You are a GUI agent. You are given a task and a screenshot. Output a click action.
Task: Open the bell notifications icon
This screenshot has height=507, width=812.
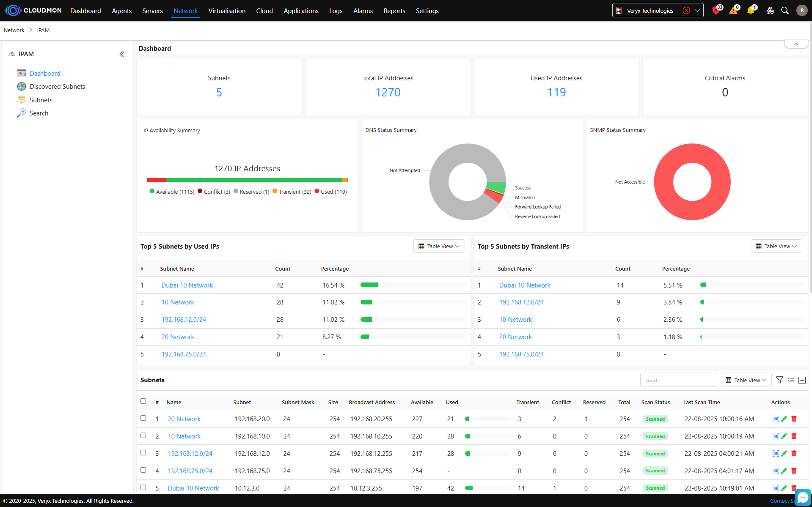[751, 11]
